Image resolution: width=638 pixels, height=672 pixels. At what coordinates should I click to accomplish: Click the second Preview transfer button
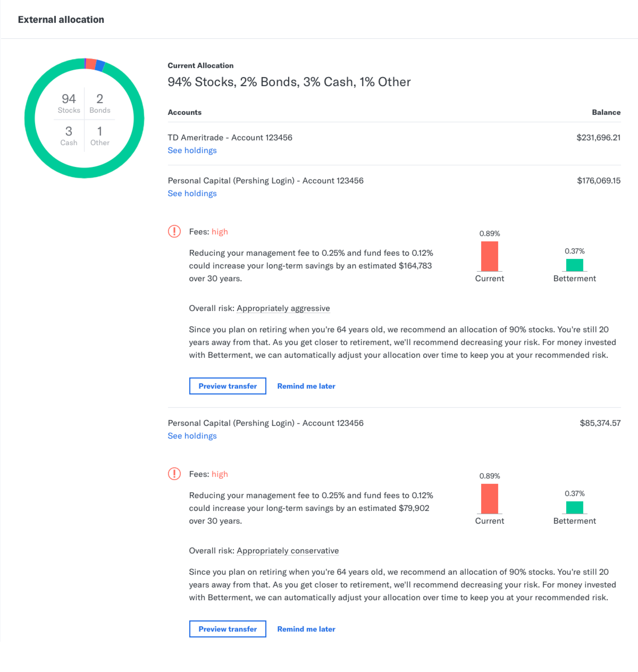pos(228,629)
